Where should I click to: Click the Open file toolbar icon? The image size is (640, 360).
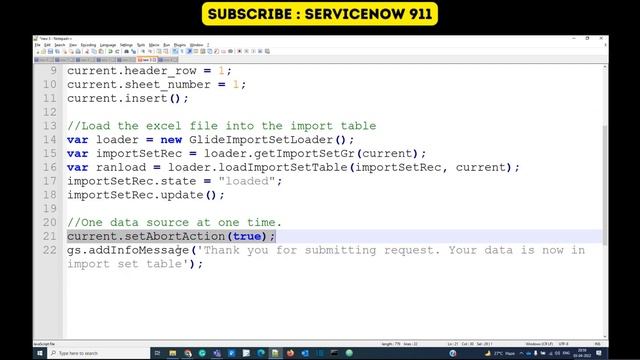pyautogui.click(x=43, y=51)
